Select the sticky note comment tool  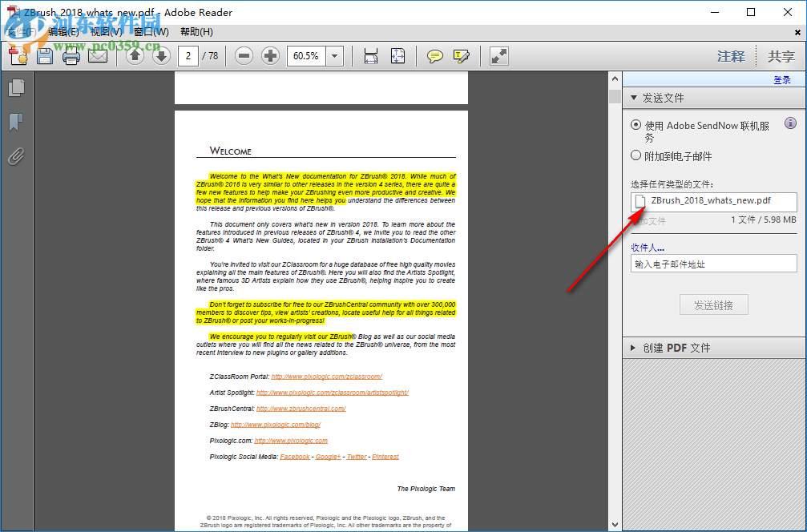pos(434,55)
